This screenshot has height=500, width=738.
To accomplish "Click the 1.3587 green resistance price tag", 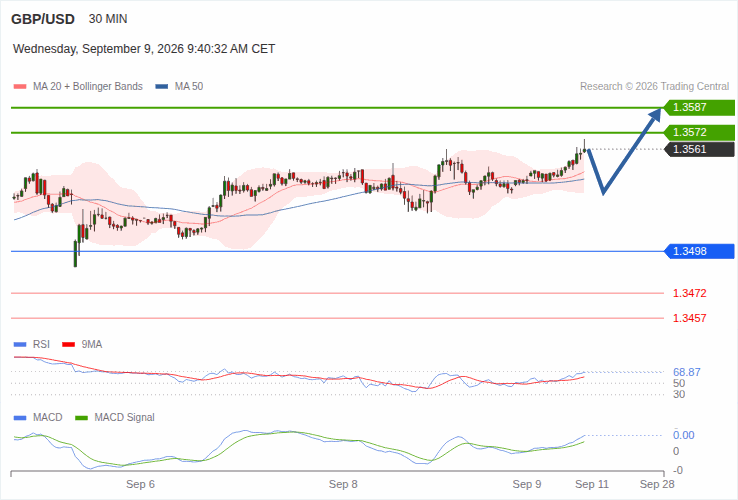I will tap(699, 107).
